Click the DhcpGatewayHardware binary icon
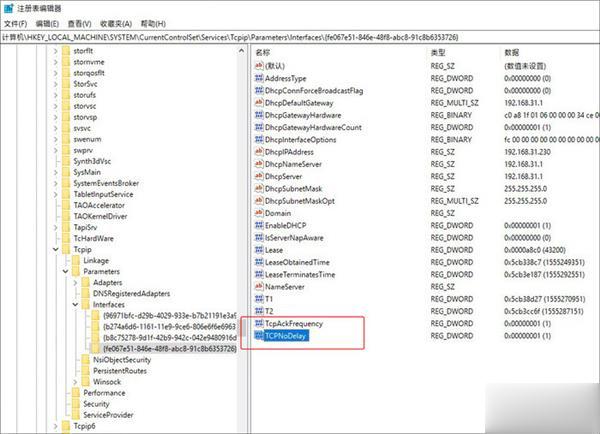600x434 pixels. pyautogui.click(x=259, y=115)
